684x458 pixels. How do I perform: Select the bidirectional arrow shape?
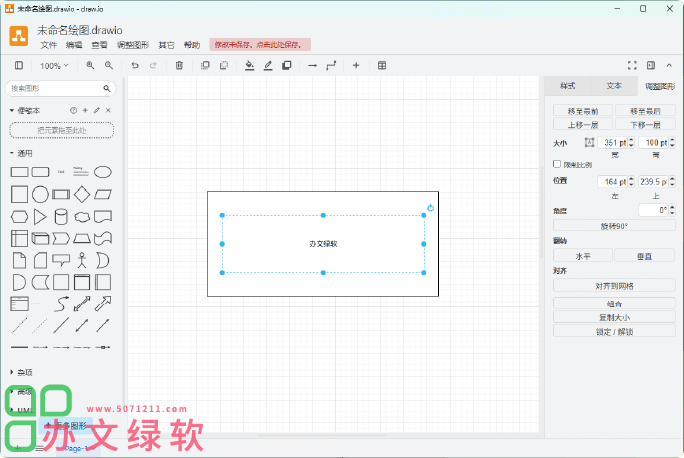click(x=82, y=304)
